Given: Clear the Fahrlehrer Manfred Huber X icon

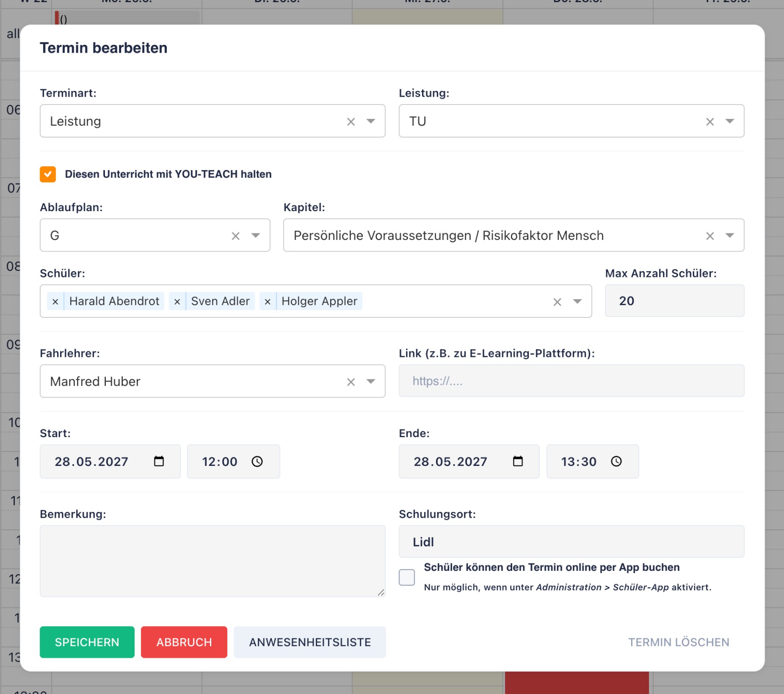Looking at the screenshot, I should 351,382.
